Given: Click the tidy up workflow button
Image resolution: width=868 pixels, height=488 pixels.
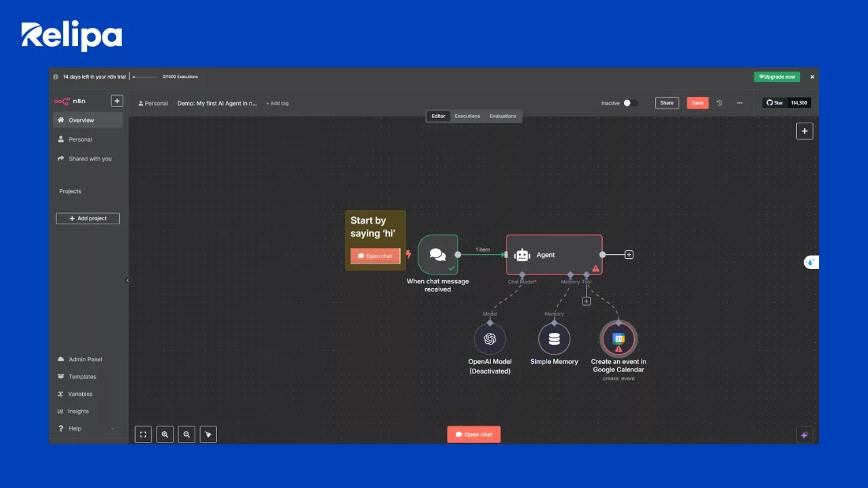Looking at the screenshot, I should coord(208,434).
